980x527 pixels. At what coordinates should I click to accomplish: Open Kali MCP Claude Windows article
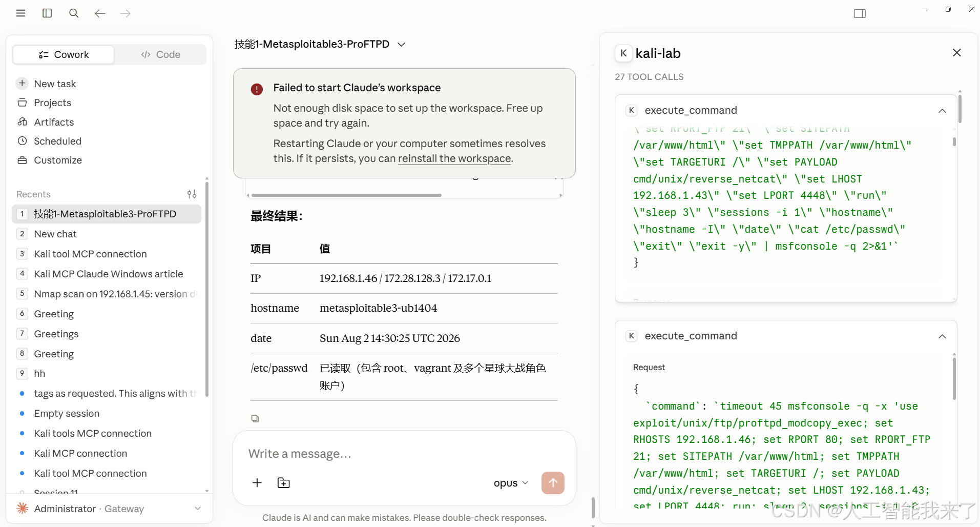107,274
